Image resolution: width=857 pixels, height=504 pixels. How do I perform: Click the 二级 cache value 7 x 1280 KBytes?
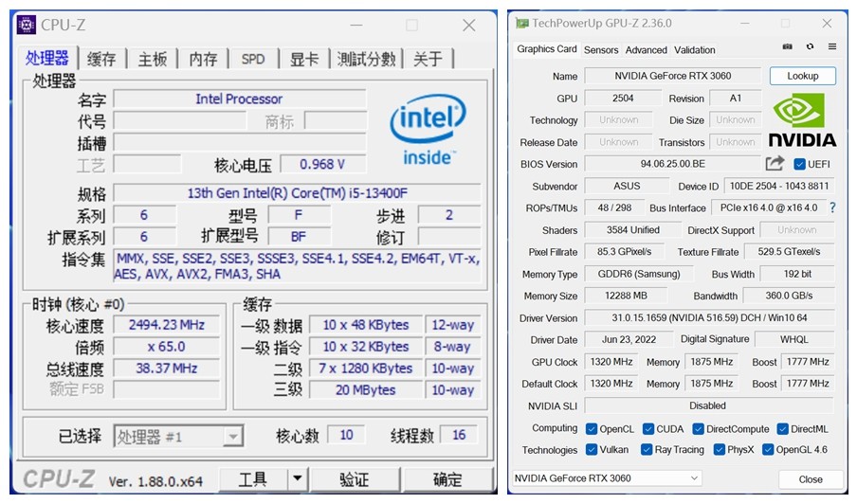366,368
